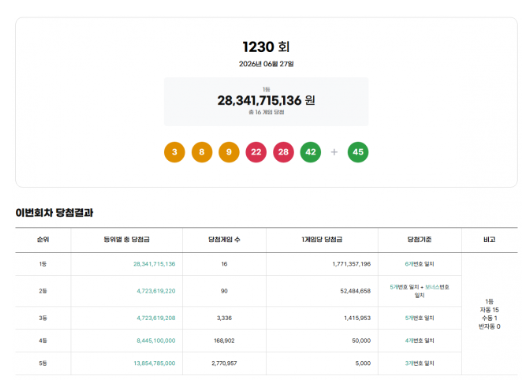Click the 1등 winning games count '16' cell

(x=224, y=264)
